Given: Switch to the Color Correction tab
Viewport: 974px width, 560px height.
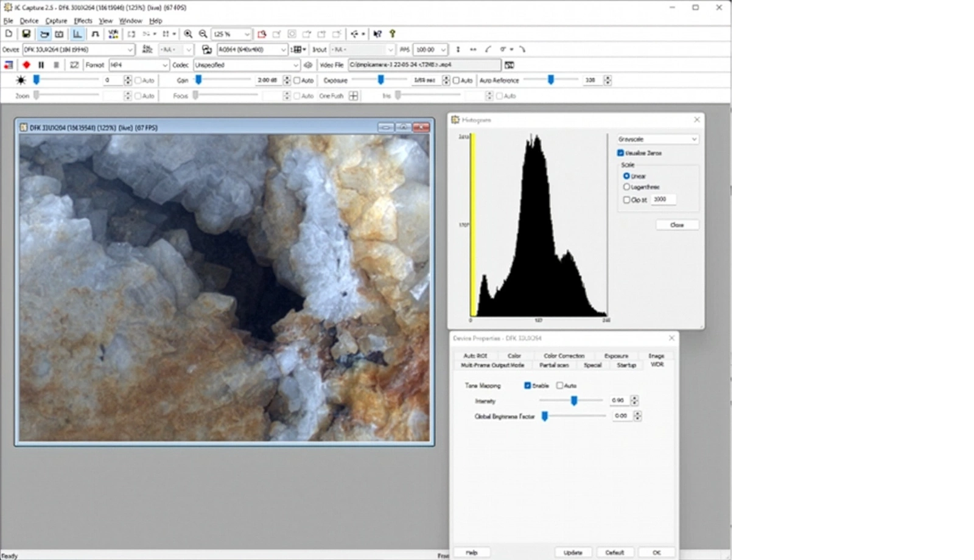Looking at the screenshot, I should click(564, 355).
